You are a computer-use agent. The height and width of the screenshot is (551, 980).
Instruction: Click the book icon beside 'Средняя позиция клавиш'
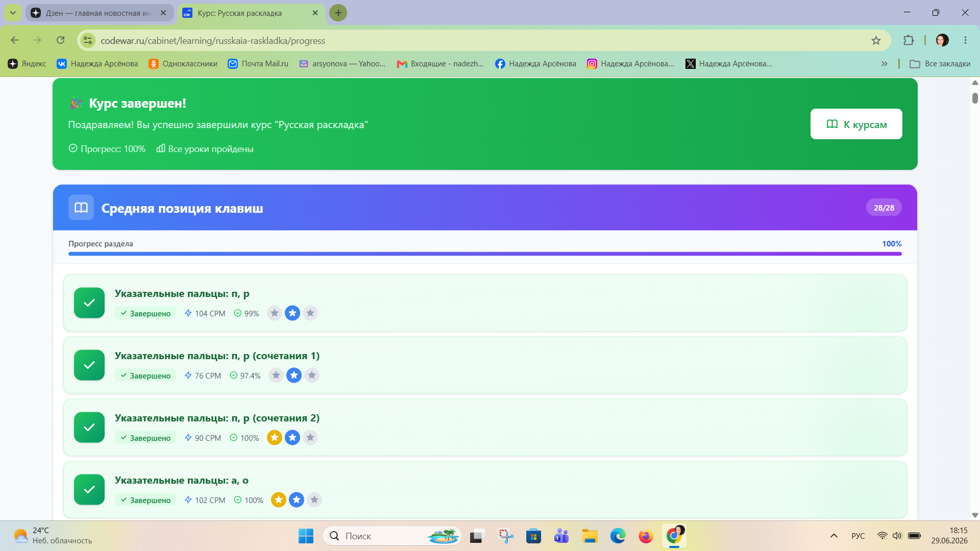point(81,208)
